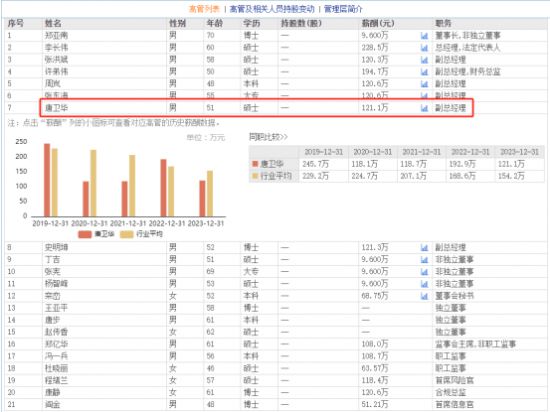This screenshot has height=412, width=550.
Task: Click 224.7万 industry average under 2020-12-31
Action: [364, 176]
